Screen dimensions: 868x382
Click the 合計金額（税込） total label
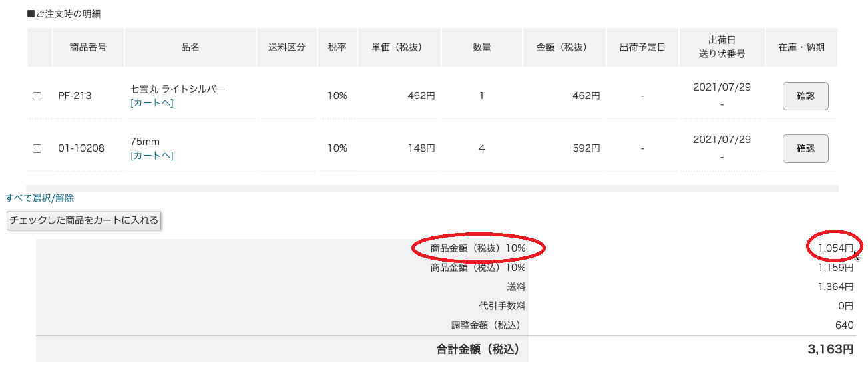477,349
